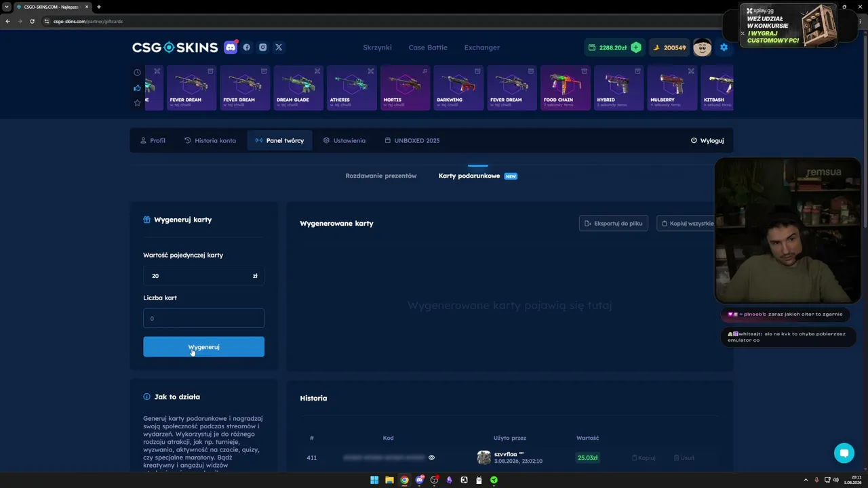Open the DARKWING drop card
Screen dimensions: 868x488
(458, 87)
